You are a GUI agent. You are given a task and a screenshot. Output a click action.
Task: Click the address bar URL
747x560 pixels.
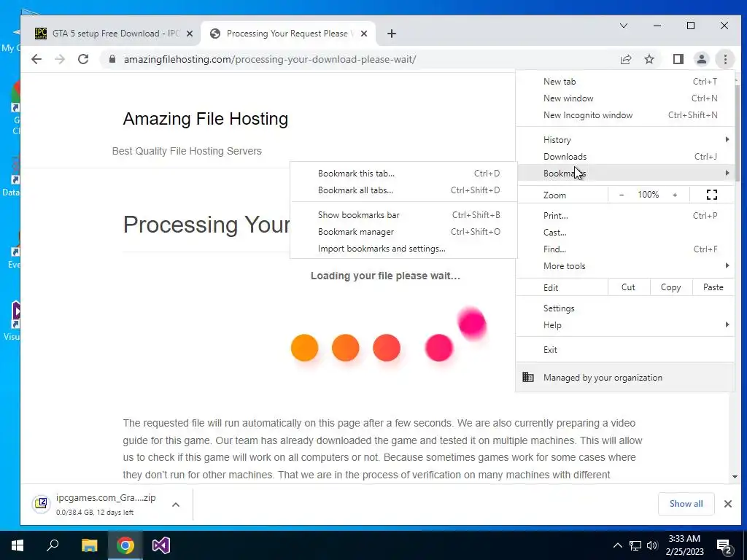[270, 60]
